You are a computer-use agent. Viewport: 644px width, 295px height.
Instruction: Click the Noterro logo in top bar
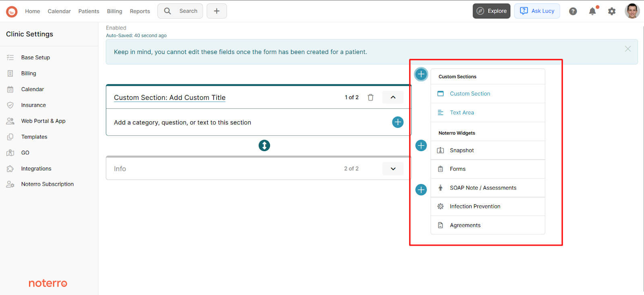(12, 11)
